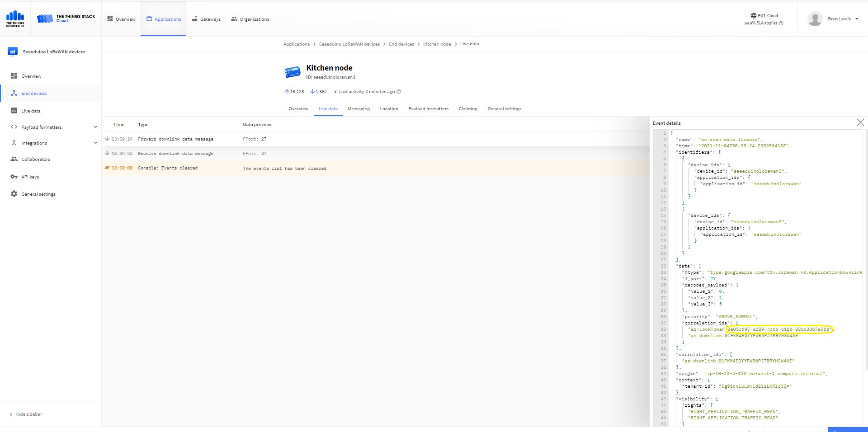
Task: Open General settings gear in sidebar
Action: (14, 194)
